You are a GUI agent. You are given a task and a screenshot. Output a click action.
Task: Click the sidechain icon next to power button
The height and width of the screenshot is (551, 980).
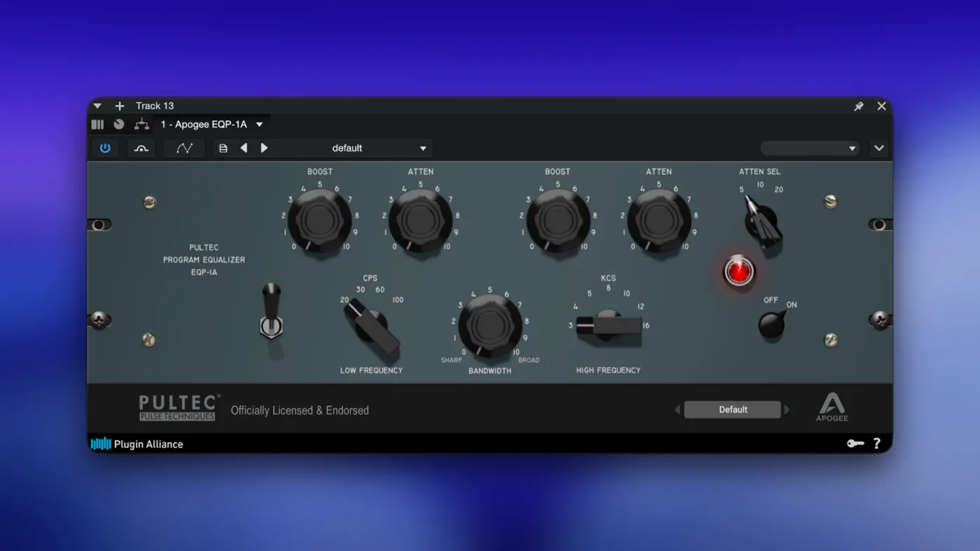pyautogui.click(x=141, y=148)
